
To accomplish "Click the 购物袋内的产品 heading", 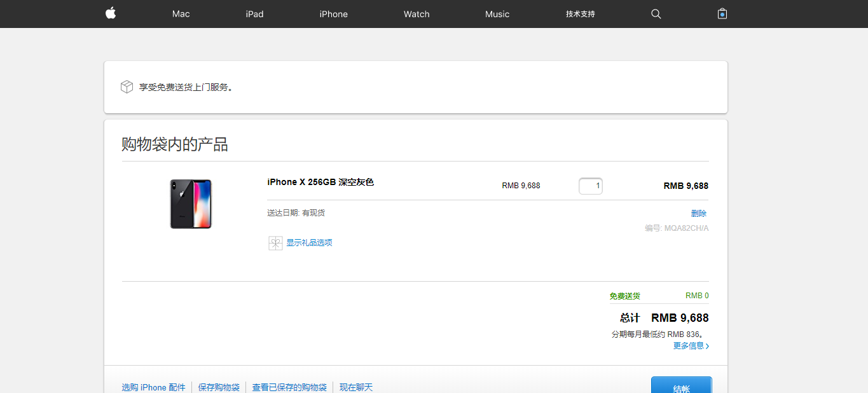I will pos(175,144).
